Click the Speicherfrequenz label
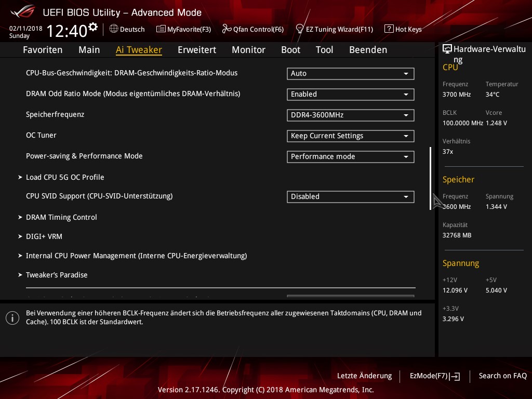The image size is (532, 399). (55, 114)
